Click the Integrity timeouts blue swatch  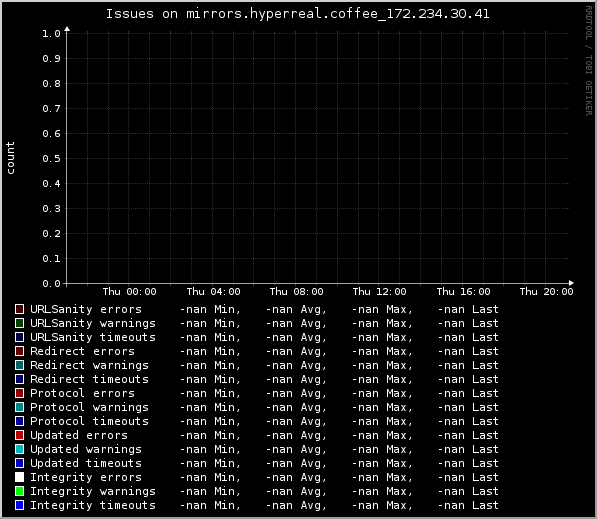coord(19,505)
